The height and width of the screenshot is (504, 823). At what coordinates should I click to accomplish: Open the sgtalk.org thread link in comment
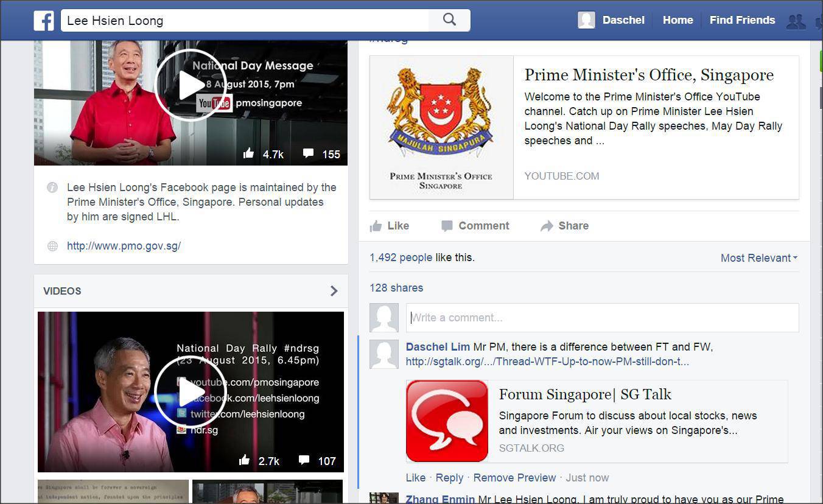pos(547,362)
